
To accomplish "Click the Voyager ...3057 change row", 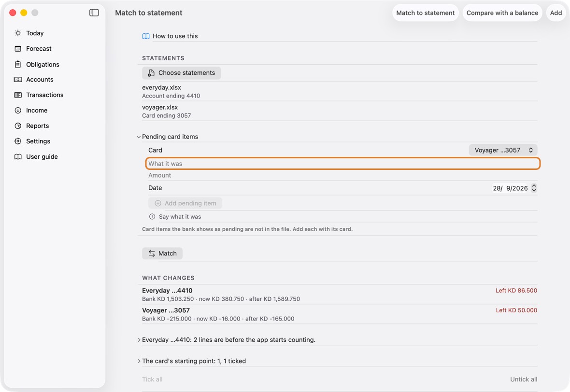I will tap(340, 314).
